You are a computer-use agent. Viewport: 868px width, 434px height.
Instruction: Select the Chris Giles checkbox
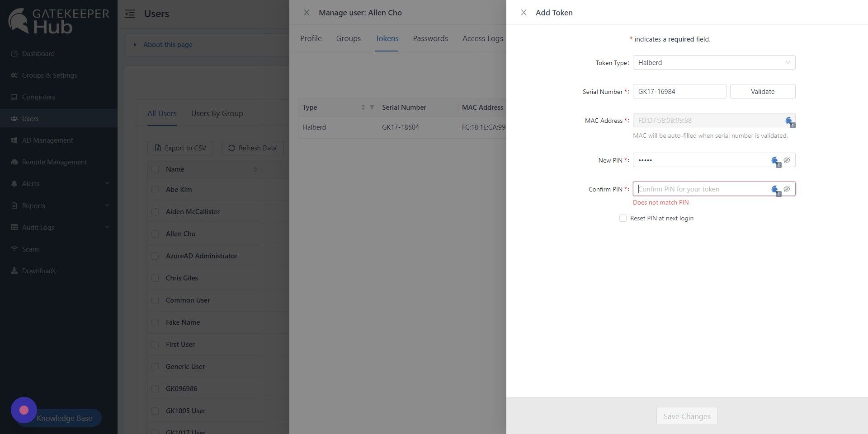155,278
